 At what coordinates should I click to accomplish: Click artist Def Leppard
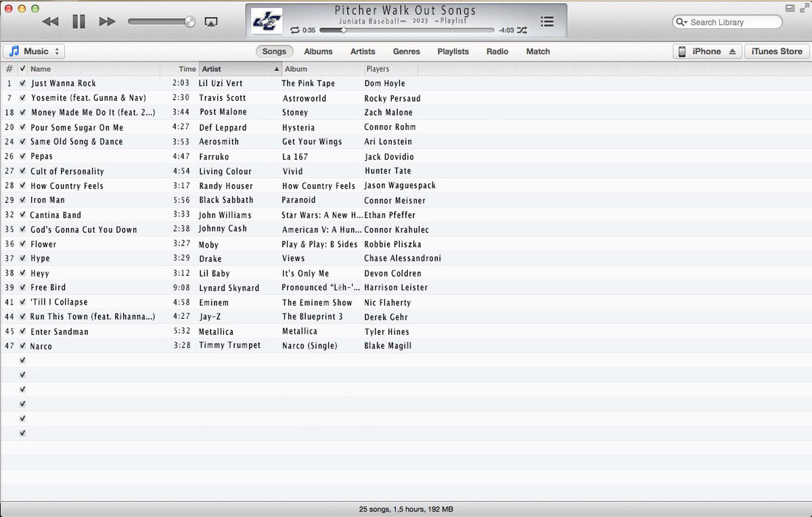(223, 127)
